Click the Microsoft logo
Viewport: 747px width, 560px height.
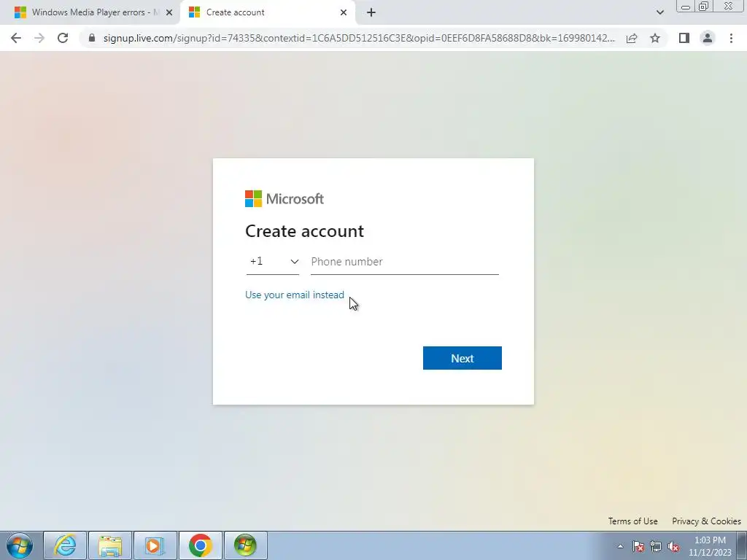(x=285, y=198)
